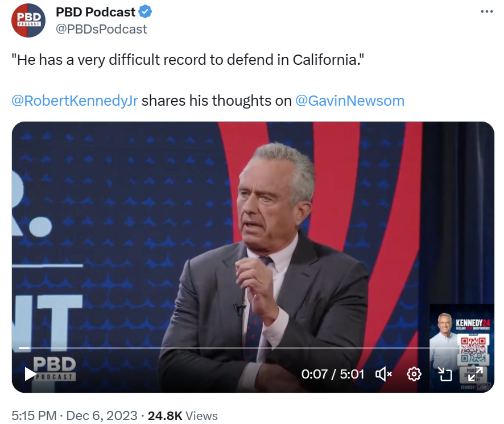This screenshot has width=504, height=424.
Task: Click the 5:15 PM Dec 6, 2023 timestamp
Action: pyautogui.click(x=75, y=415)
